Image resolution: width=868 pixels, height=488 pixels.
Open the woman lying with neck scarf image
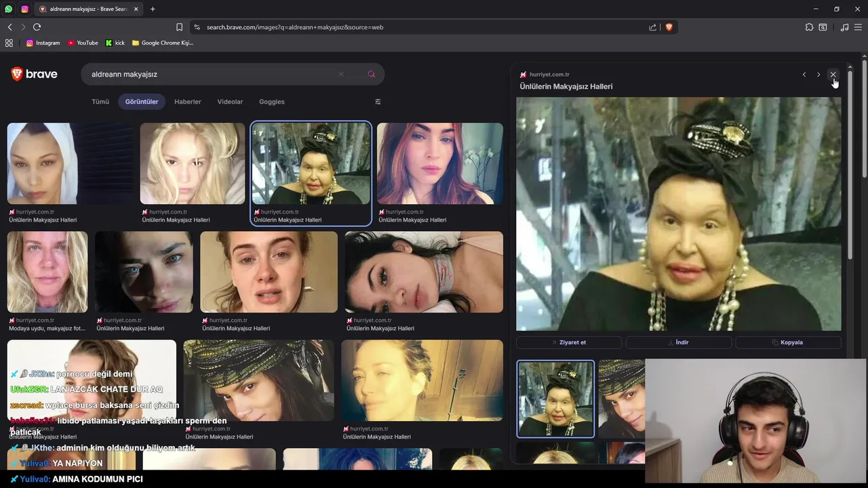pos(424,272)
